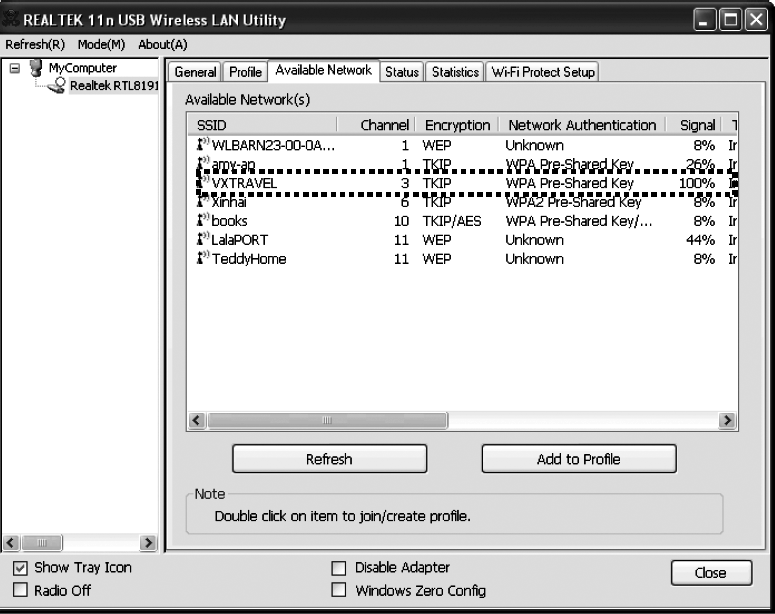Click channel 10 cell of books row
775x614 pixels.
pyautogui.click(x=401, y=221)
